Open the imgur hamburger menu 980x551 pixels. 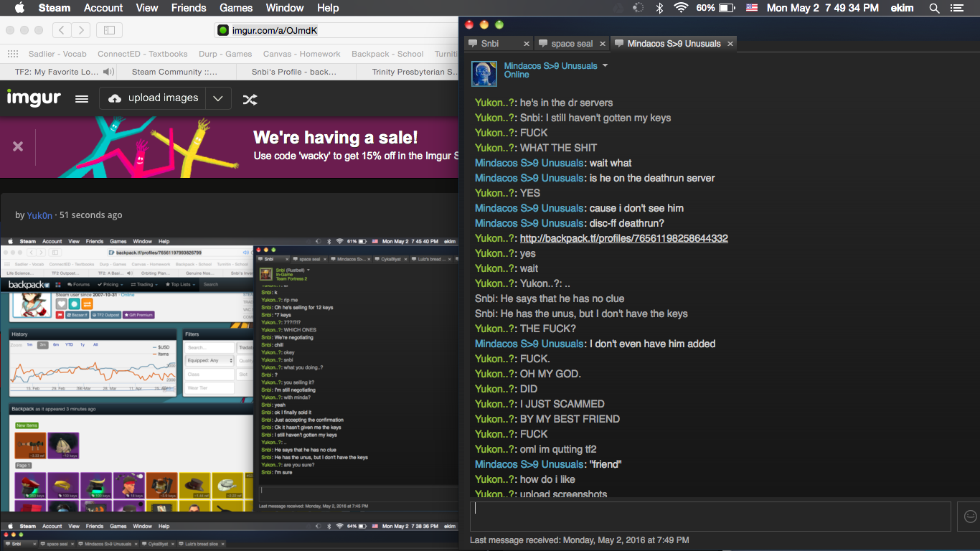click(82, 99)
